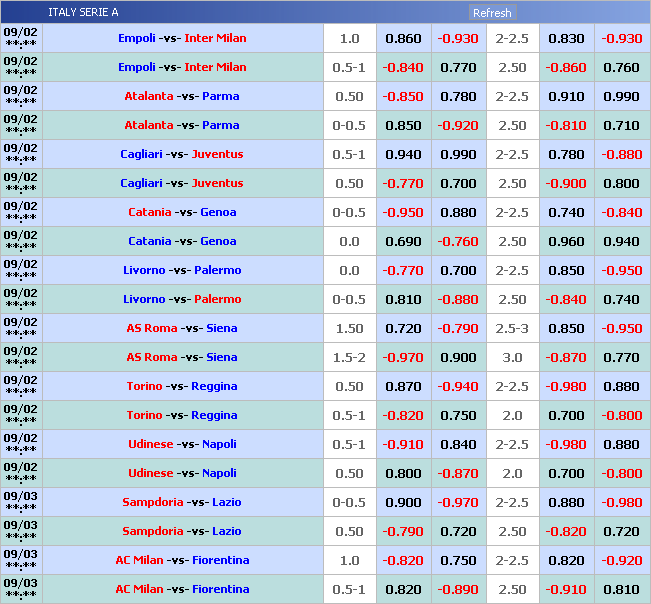The width and height of the screenshot is (651, 604).
Task: Open Fiorentina in the 1.0 handicap row
Action: coord(221,560)
